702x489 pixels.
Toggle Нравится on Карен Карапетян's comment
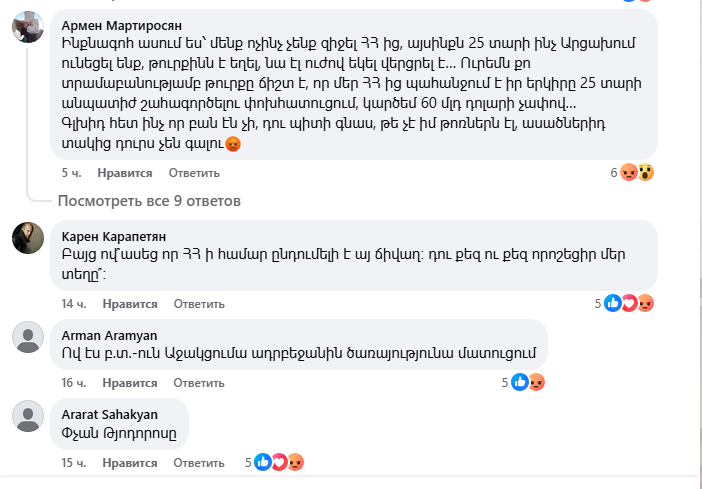129,303
